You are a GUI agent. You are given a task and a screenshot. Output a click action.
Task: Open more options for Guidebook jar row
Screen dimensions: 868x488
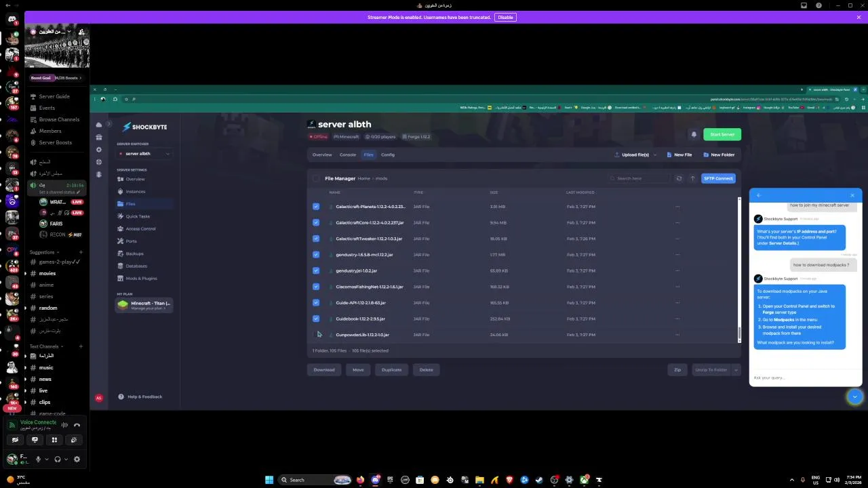[677, 319]
